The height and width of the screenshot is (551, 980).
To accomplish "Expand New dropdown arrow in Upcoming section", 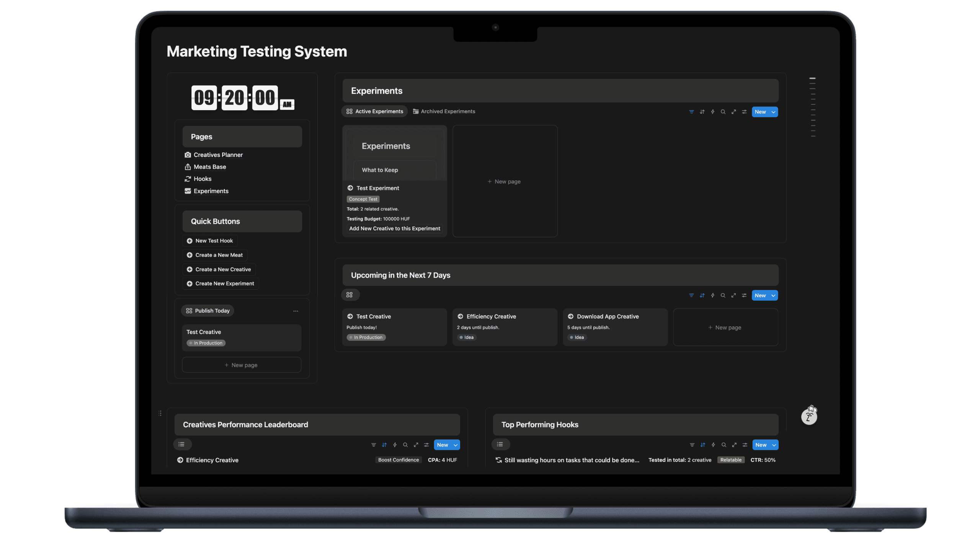I will pos(774,295).
